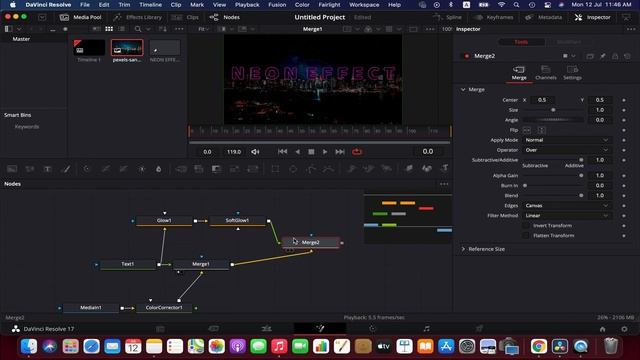This screenshot has height=360, width=640.
Task: Switch to the Modifiers tab in Inspector
Action: (569, 42)
